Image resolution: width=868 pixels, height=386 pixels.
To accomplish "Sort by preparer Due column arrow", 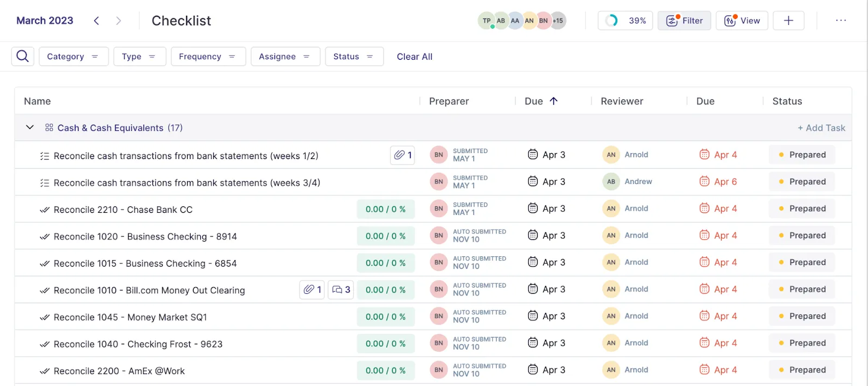I will pyautogui.click(x=554, y=101).
